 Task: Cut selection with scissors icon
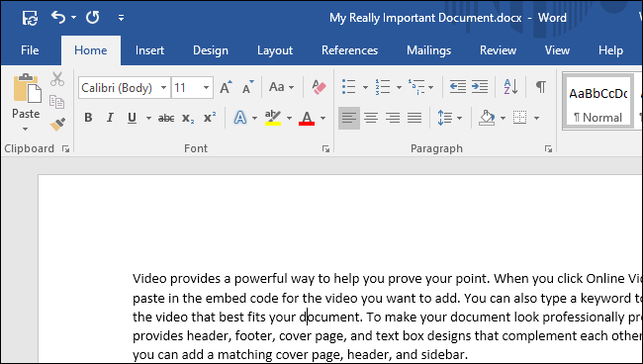pos(57,79)
